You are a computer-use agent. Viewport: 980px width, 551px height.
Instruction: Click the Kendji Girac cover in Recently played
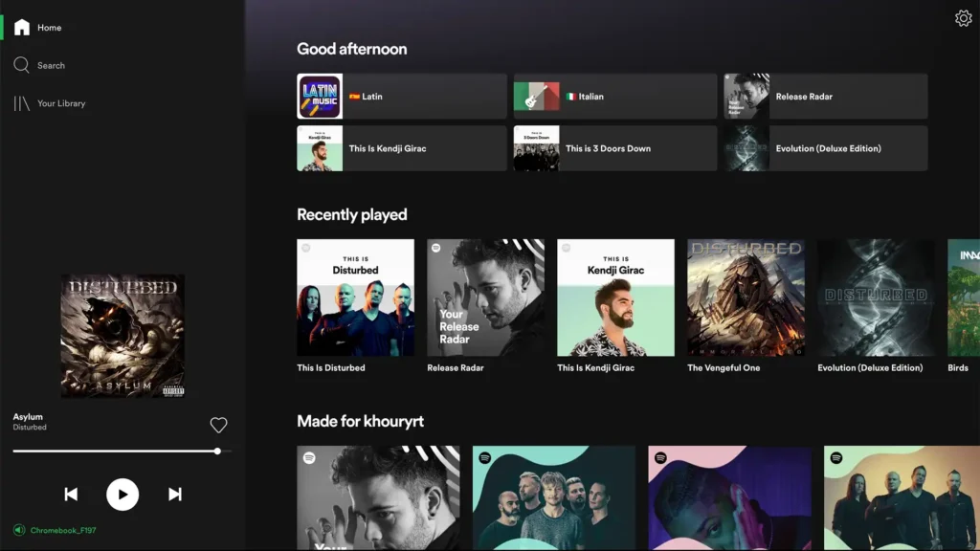(x=615, y=298)
